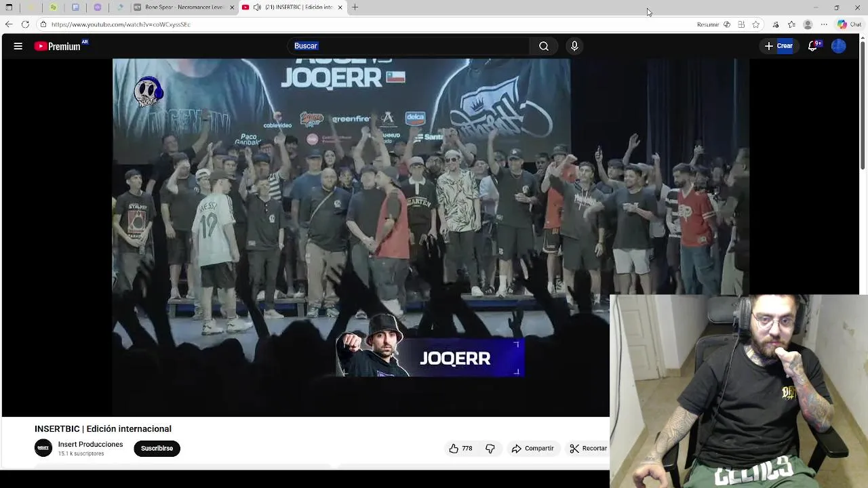Reload the page with refresh icon
Viewport: 868px width, 488px height.
[x=25, y=24]
